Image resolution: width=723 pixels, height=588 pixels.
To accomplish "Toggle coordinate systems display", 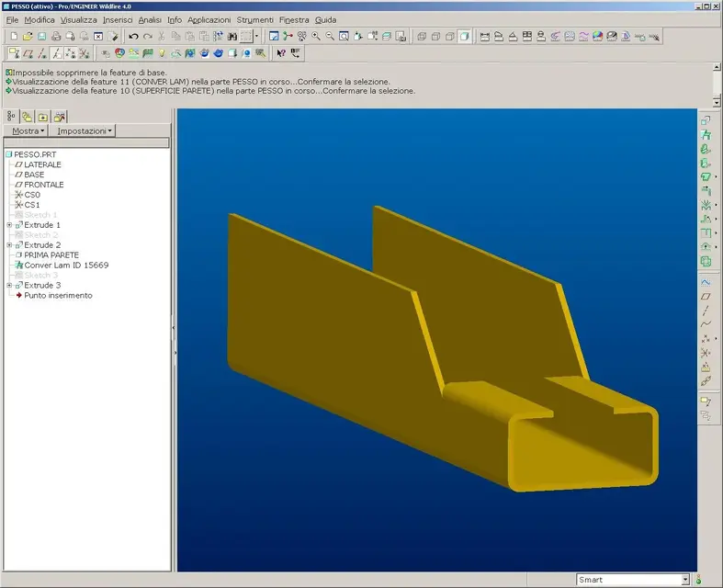I will [x=85, y=53].
